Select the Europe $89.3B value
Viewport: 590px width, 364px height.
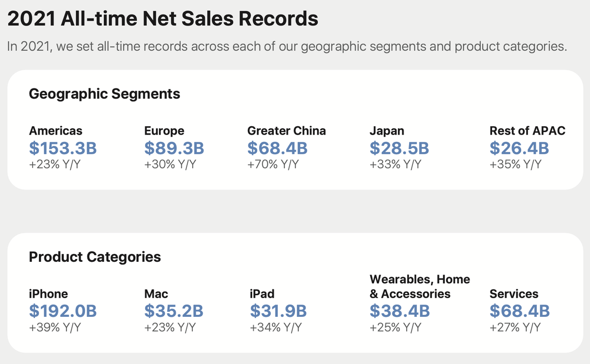[x=174, y=148]
